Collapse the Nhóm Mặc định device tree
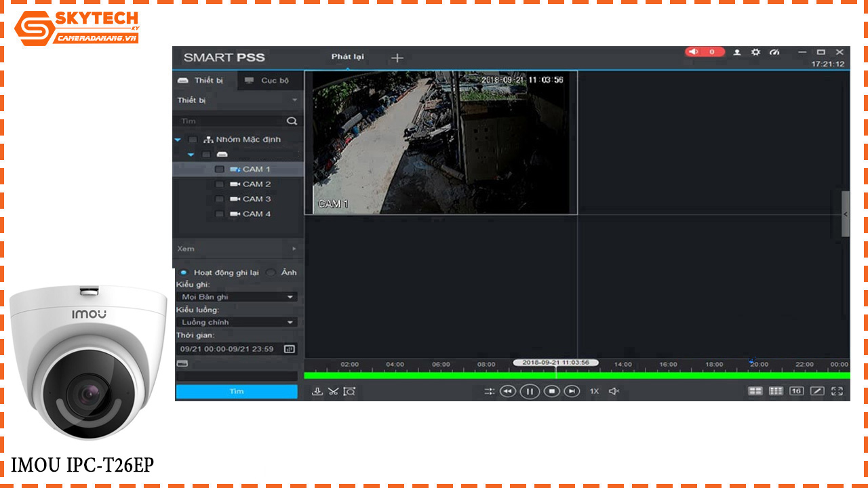The height and width of the screenshot is (488, 868). [x=178, y=140]
